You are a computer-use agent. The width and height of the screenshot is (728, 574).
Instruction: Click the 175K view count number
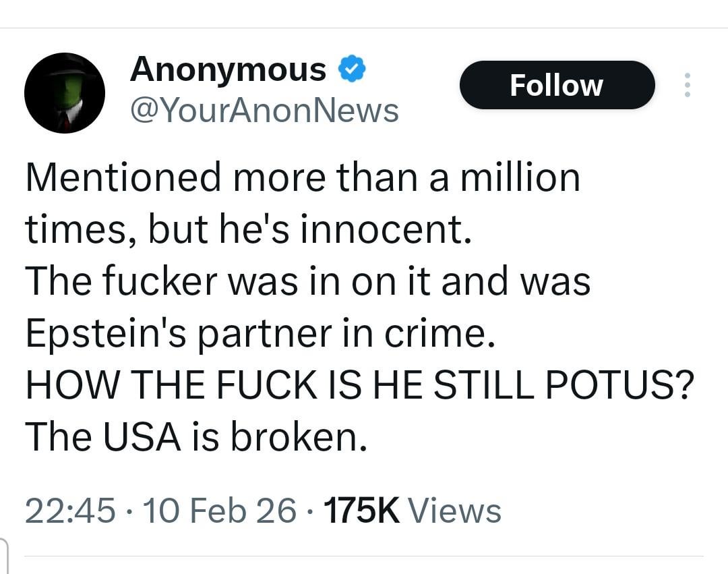pyautogui.click(x=362, y=511)
